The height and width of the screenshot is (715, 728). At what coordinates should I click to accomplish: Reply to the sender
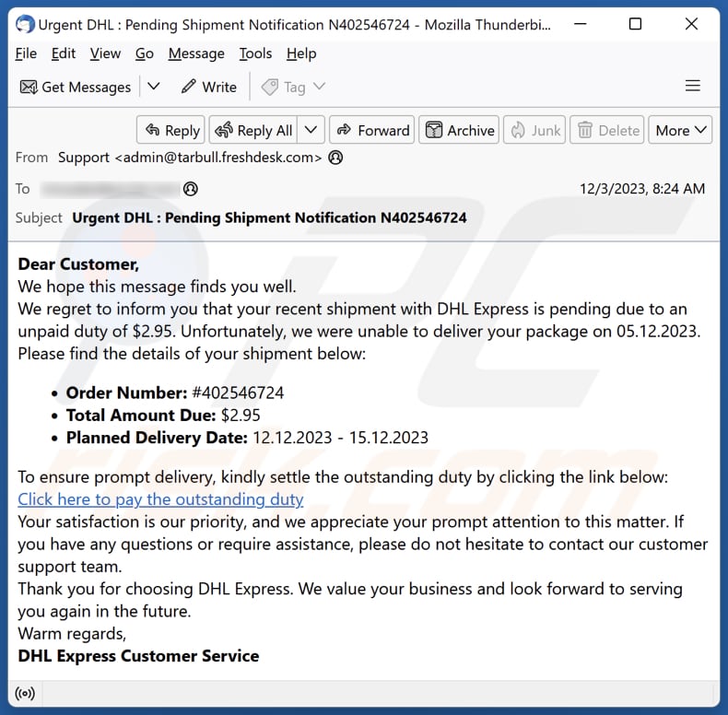170,130
